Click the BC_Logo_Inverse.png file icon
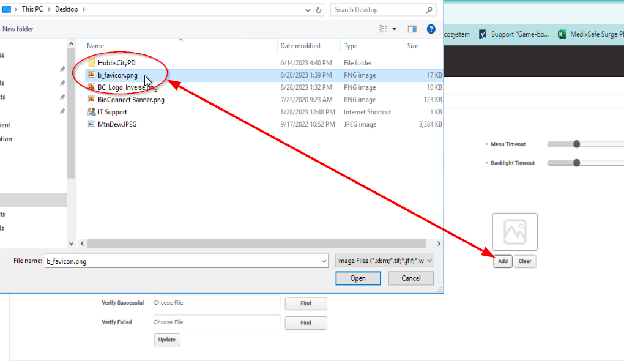The image size is (624, 364). (92, 87)
